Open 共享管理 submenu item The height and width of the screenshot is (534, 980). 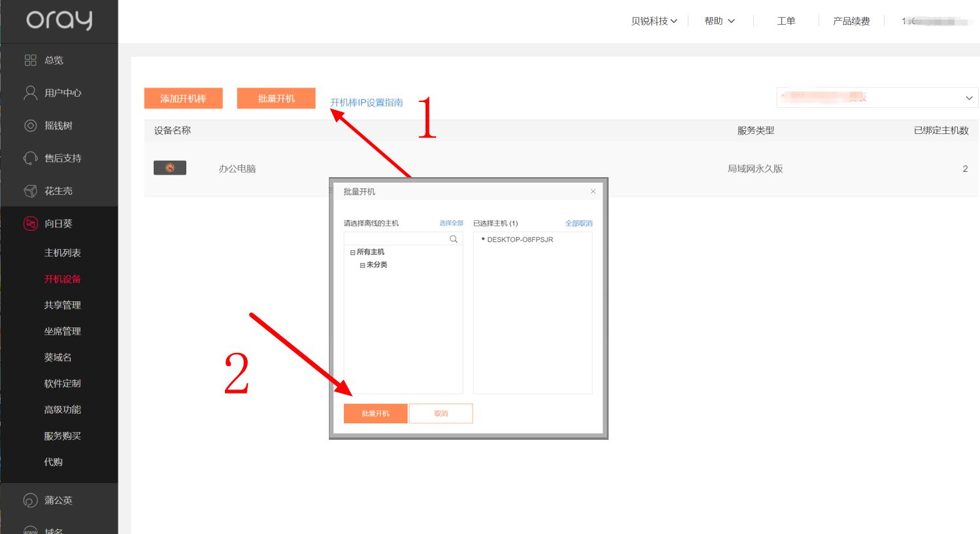tap(62, 305)
